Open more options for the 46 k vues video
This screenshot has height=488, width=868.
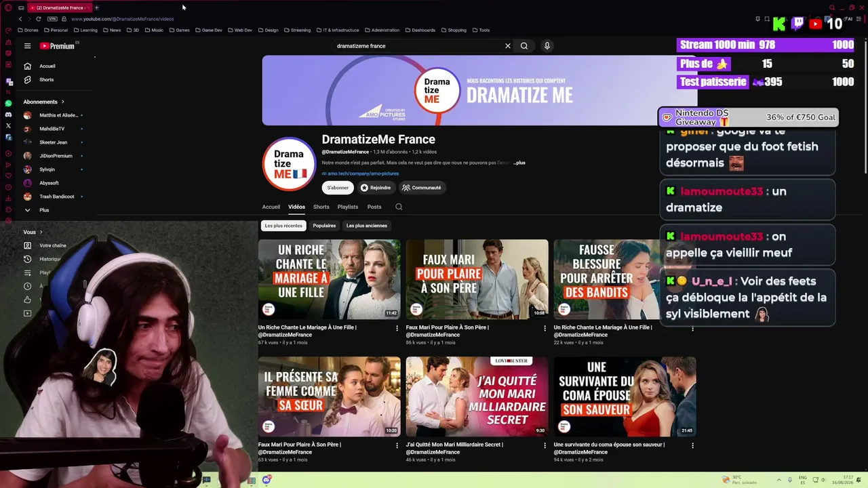tap(545, 445)
